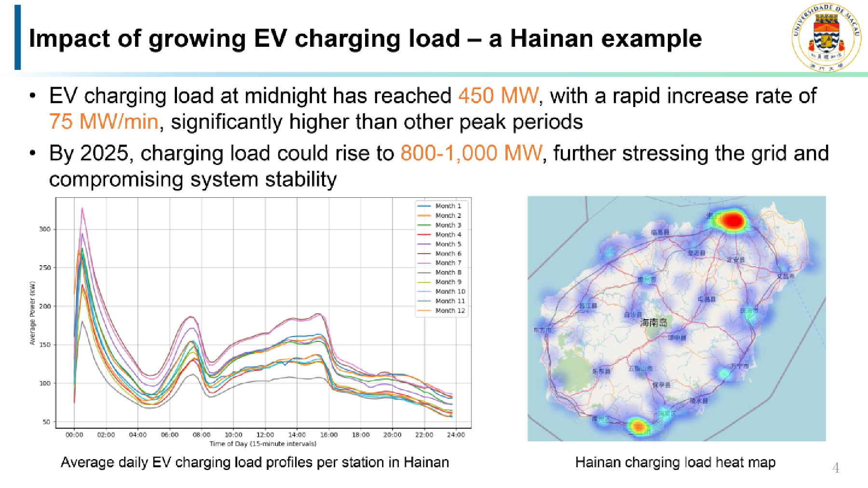The image size is (868, 488).
Task: Click the midnight peak of the pink curve
Action: tap(82, 208)
